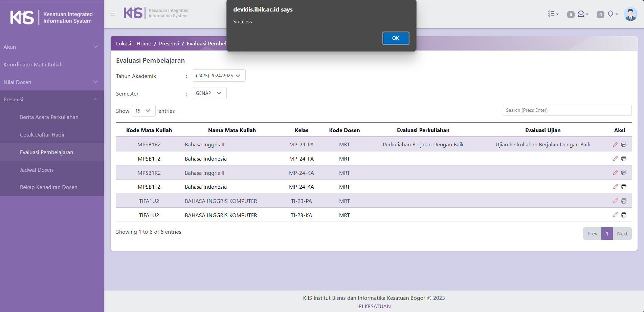This screenshot has height=312, width=644.
Task: Go to Home breadcrumb link
Action: click(144, 43)
